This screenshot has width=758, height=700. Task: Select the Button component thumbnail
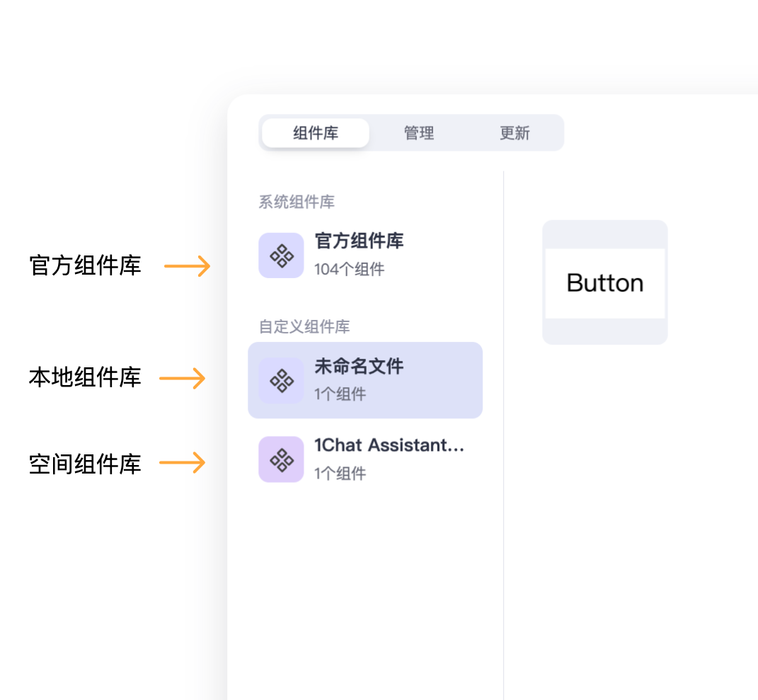pyautogui.click(x=605, y=282)
